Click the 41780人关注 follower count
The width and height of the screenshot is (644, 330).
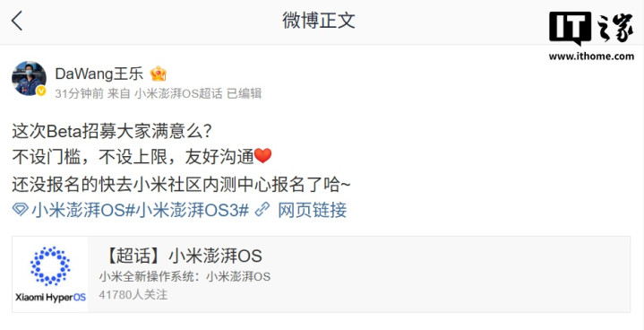(x=133, y=295)
